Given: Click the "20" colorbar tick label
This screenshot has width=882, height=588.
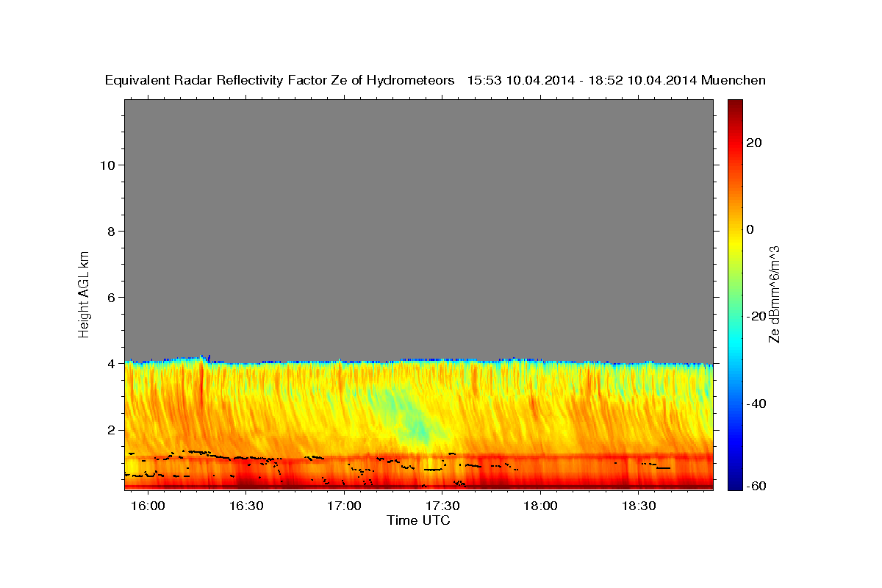Looking at the screenshot, I should pos(754,143).
